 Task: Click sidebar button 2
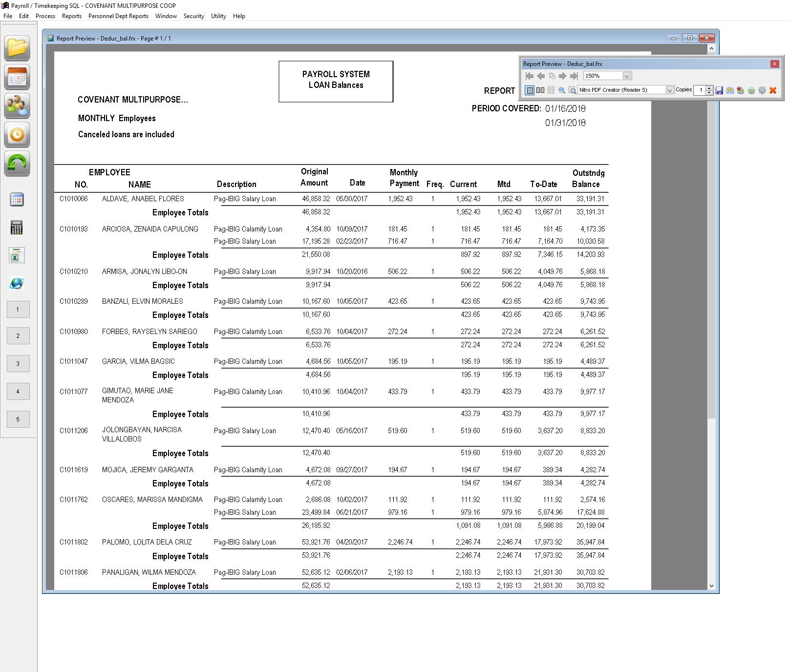click(18, 336)
